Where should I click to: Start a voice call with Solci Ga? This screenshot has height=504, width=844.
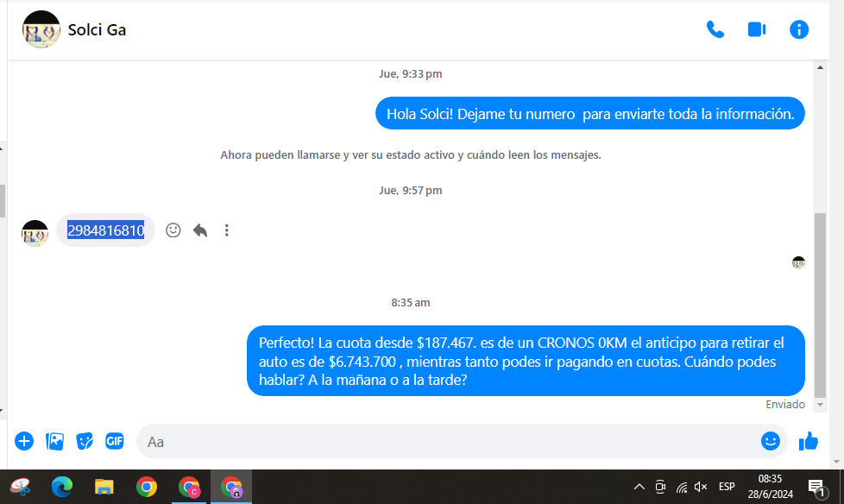coord(715,29)
